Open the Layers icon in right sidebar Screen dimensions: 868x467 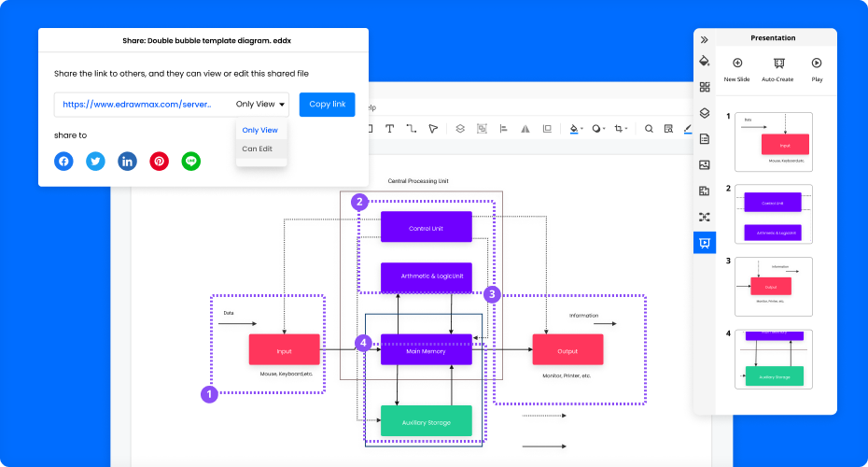(705, 113)
